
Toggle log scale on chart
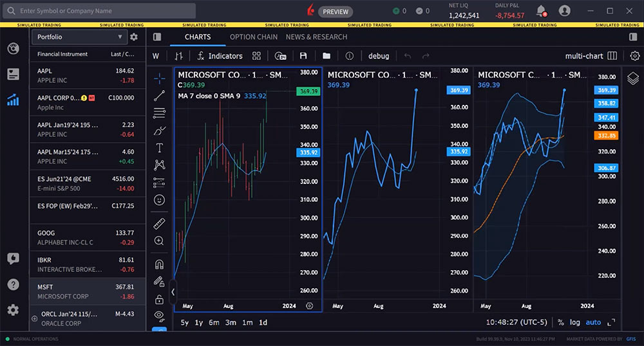[x=574, y=322]
